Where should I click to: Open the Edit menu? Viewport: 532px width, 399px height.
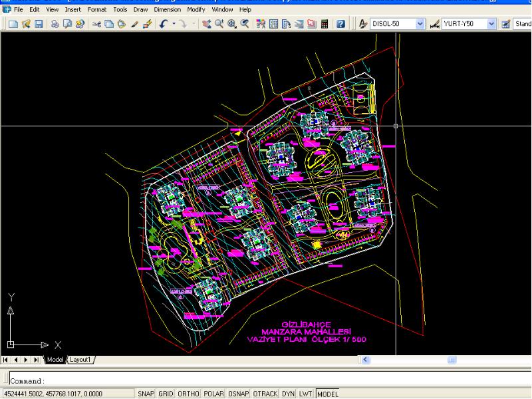pos(35,9)
